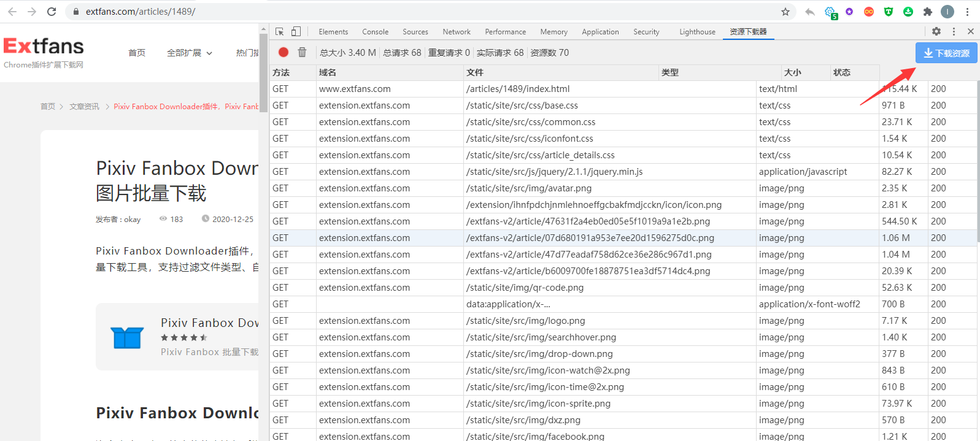980x441 pixels.
Task: Click the green download extension icon
Action: 908,12
